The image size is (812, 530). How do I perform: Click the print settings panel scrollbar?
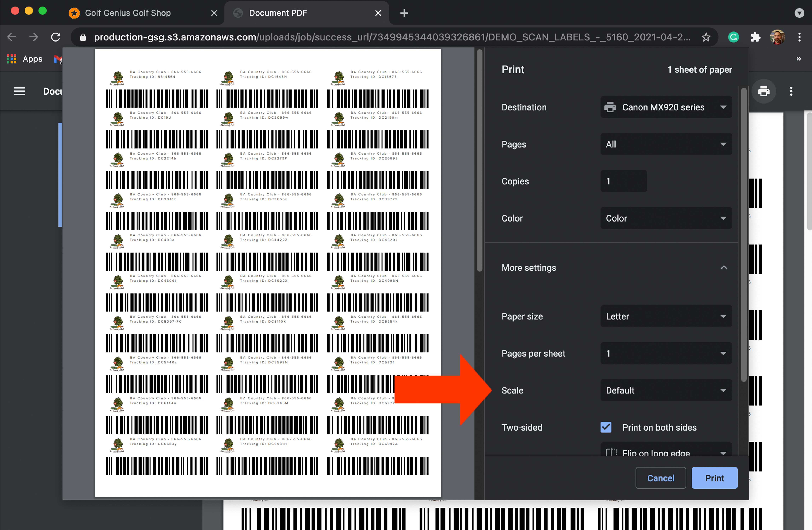[x=744, y=235]
